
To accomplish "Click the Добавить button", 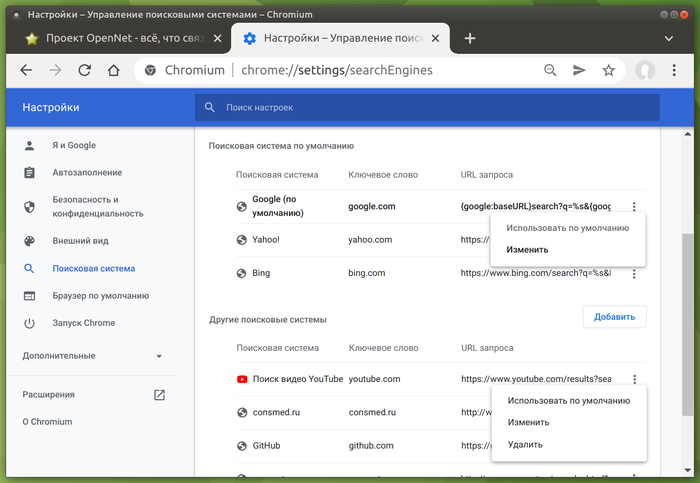I will 614,317.
